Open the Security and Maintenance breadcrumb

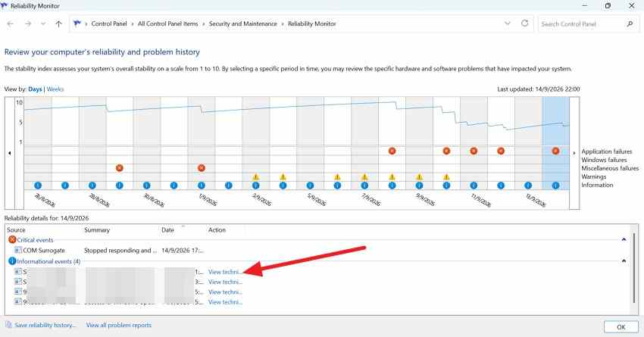click(x=242, y=23)
